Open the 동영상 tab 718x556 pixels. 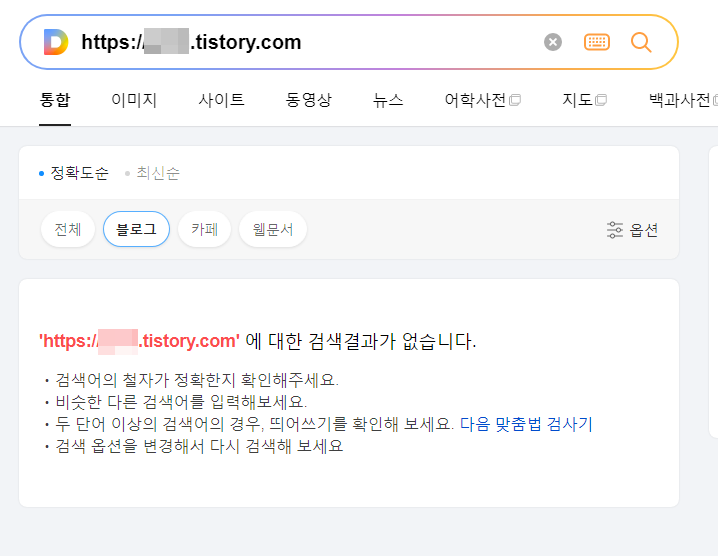pyautogui.click(x=308, y=100)
